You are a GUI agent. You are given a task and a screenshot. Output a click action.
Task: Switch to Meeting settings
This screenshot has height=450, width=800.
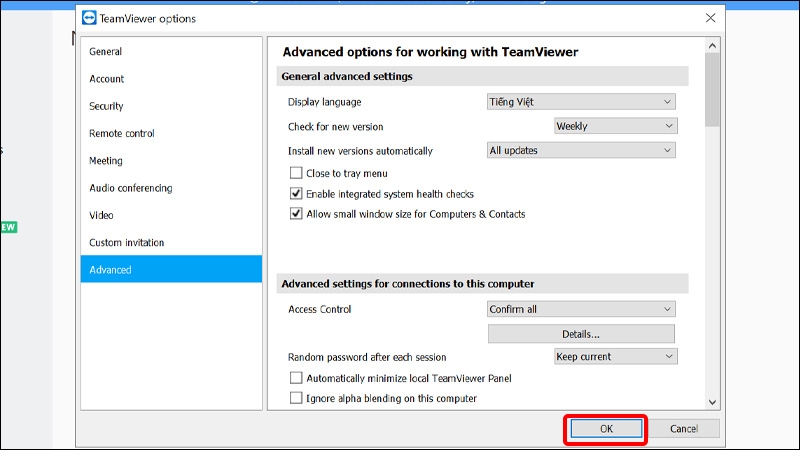pyautogui.click(x=171, y=161)
